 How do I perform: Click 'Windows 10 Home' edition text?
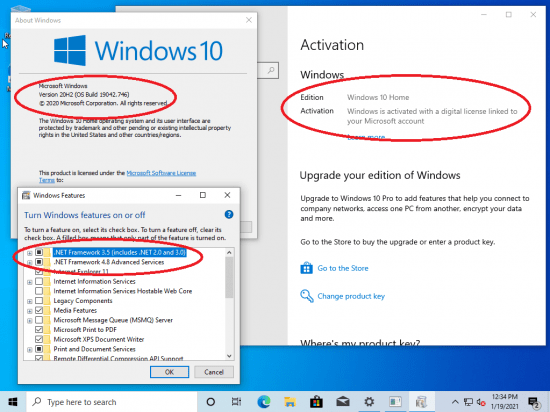click(x=378, y=97)
